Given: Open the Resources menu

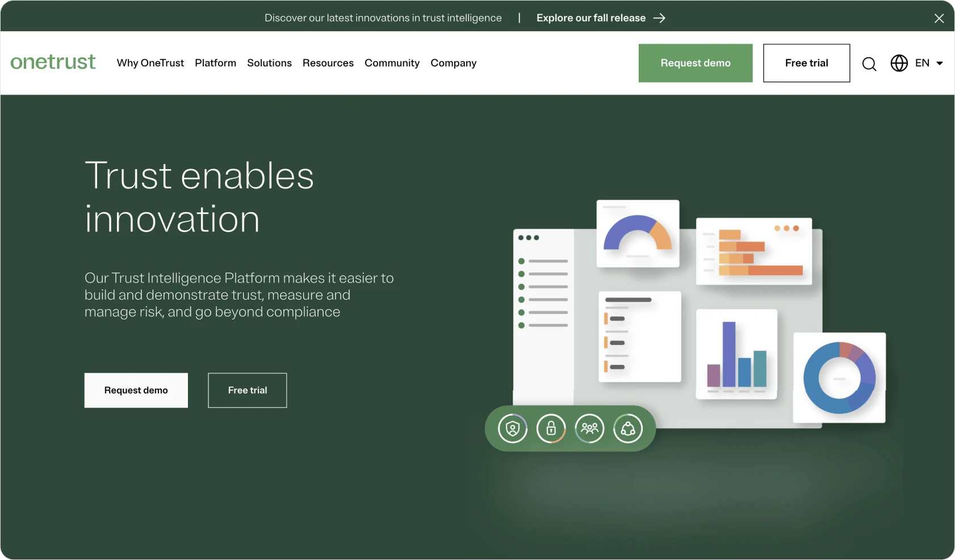Looking at the screenshot, I should 328,63.
